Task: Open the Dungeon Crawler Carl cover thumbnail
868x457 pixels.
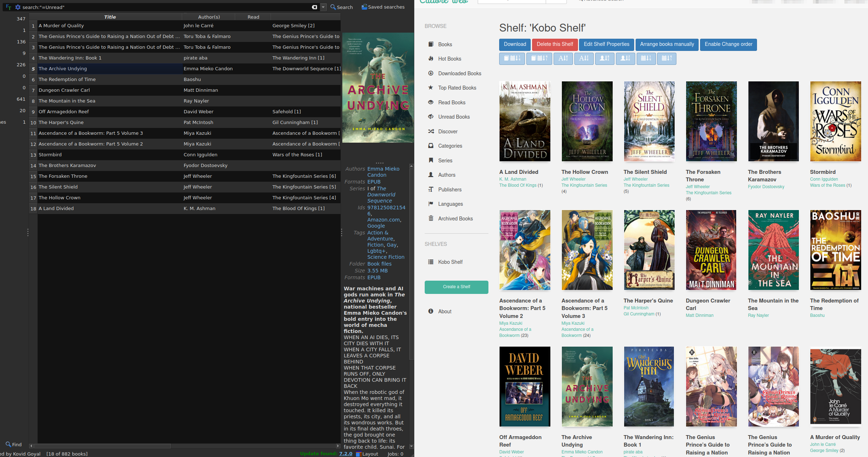Action: pyautogui.click(x=711, y=250)
